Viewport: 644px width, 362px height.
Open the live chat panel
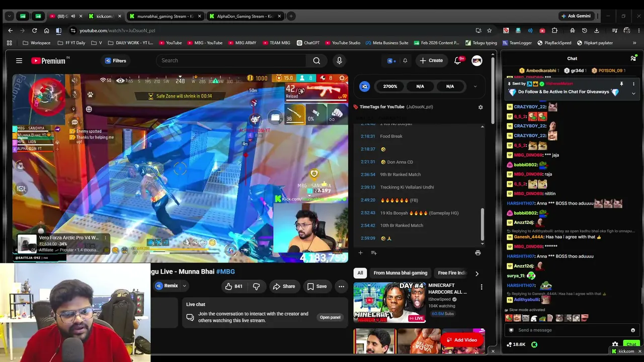point(330,317)
